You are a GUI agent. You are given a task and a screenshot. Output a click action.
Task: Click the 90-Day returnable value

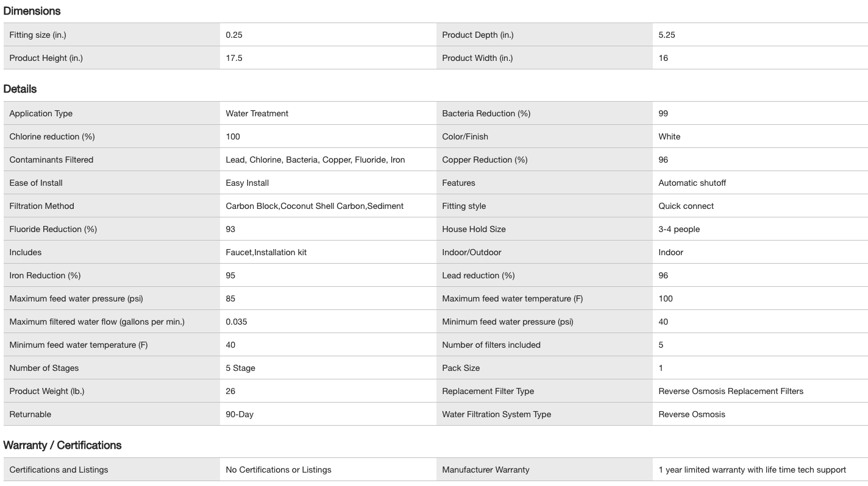coord(240,414)
